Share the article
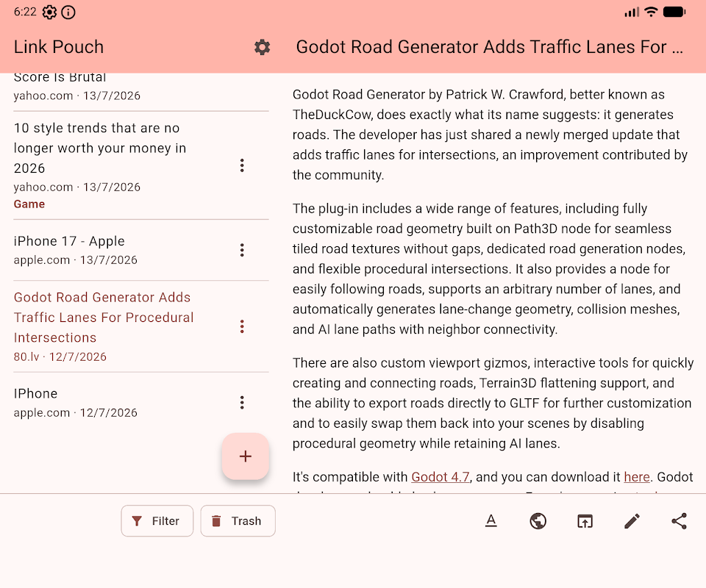The image size is (706, 588). coord(679,521)
